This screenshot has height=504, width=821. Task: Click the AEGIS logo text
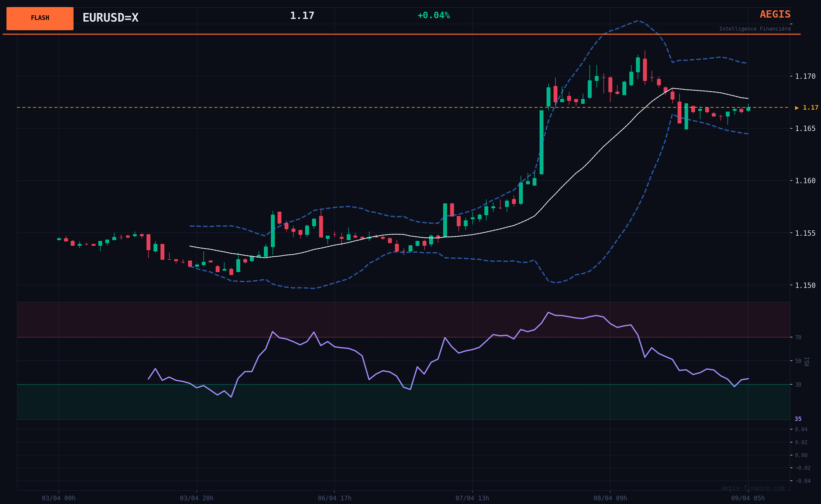click(775, 14)
